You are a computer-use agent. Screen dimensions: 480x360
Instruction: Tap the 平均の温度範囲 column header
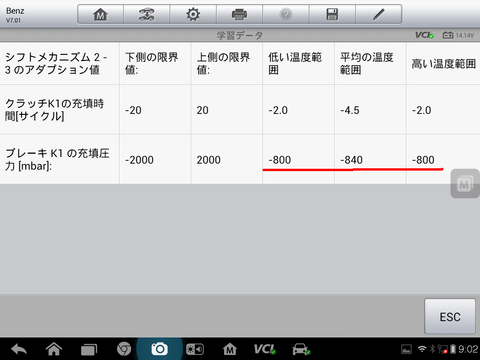click(367, 63)
